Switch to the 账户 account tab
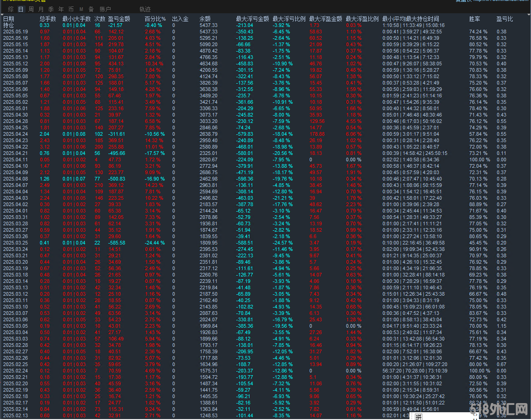The height and width of the screenshot is (420, 531). tap(105, 9)
